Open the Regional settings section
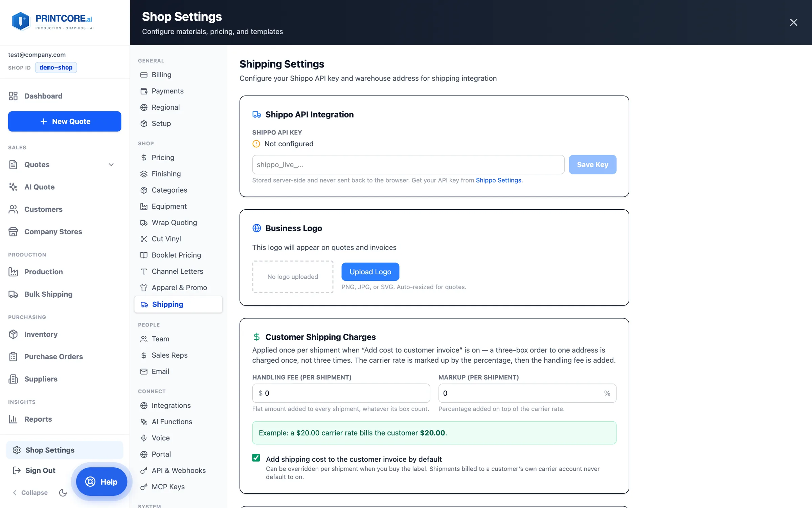Screen dimensions: 812x508 click(x=178, y=107)
